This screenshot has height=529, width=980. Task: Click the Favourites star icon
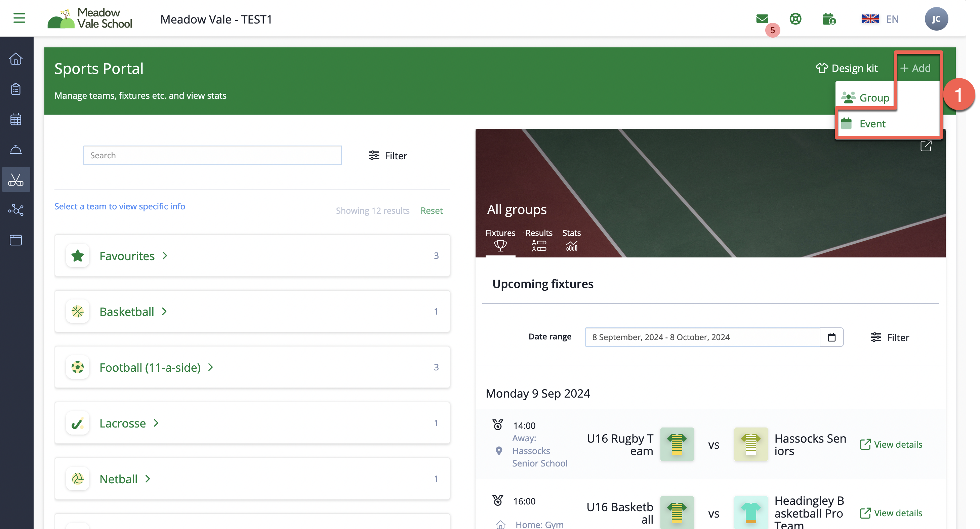78,256
